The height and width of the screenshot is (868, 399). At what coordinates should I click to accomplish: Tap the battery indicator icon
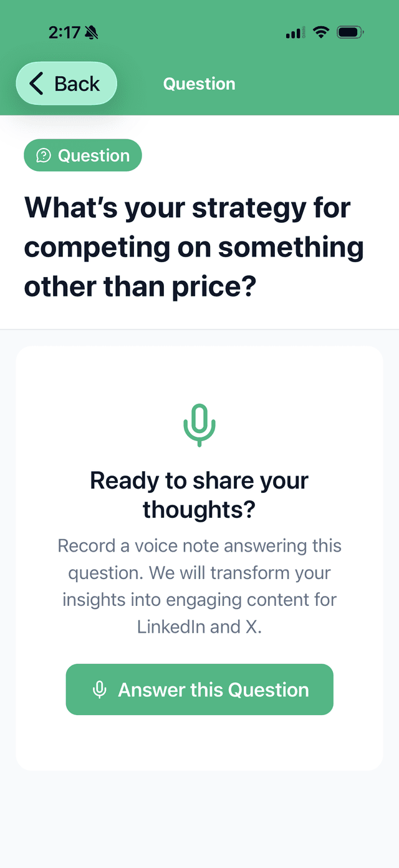(350, 32)
